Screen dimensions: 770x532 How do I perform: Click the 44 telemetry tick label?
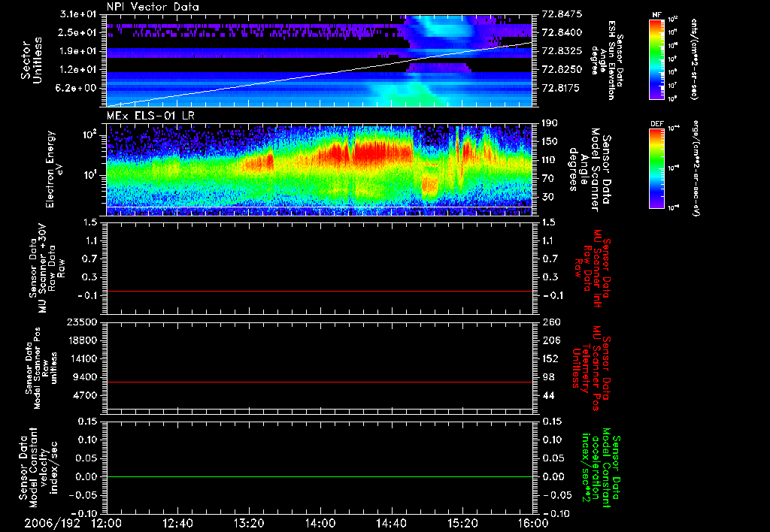click(x=548, y=395)
